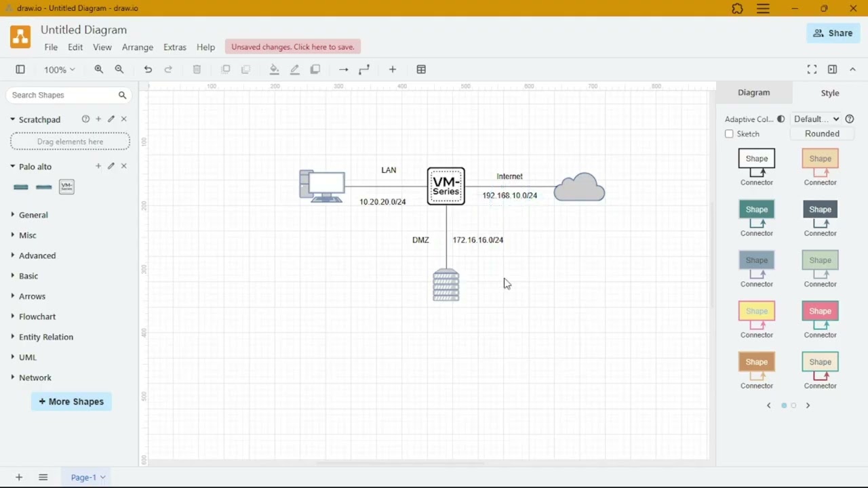Open the zoom level 100% dropdown
The width and height of the screenshot is (868, 488).
[60, 69]
